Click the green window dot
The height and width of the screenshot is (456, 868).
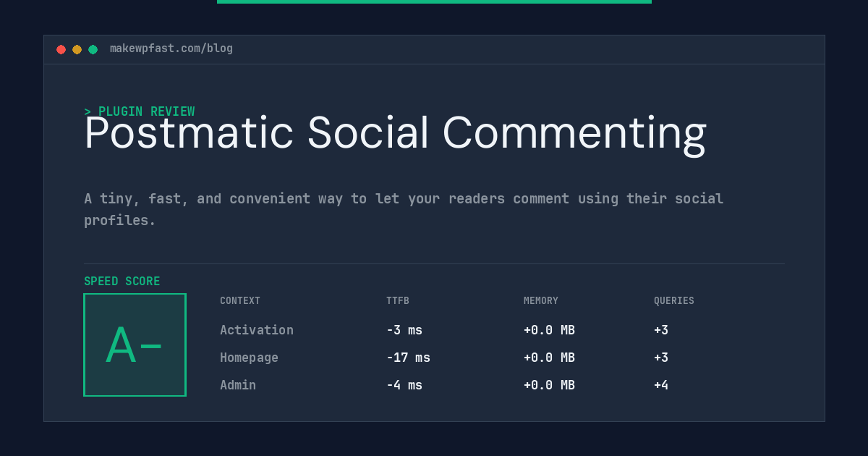(93, 49)
